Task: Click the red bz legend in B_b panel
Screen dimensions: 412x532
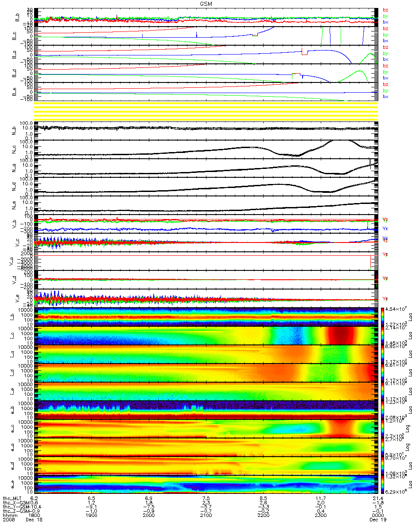Action: [385, 10]
